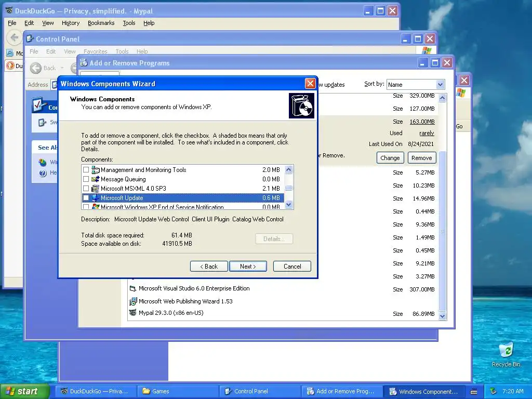Click the components list scrollbar thumb
Image resolution: width=532 pixels, height=399 pixels.
point(289,188)
